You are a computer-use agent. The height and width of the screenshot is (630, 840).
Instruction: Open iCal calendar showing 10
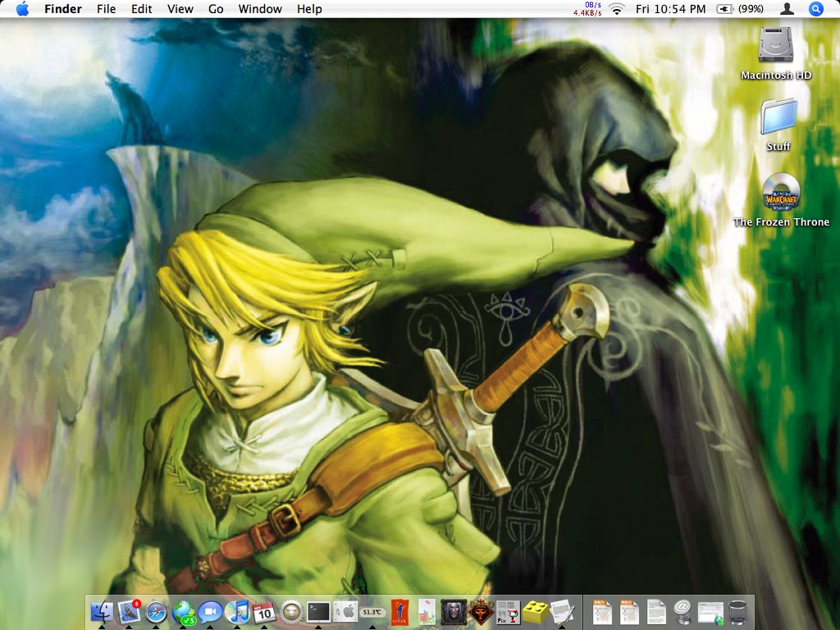[x=264, y=612]
